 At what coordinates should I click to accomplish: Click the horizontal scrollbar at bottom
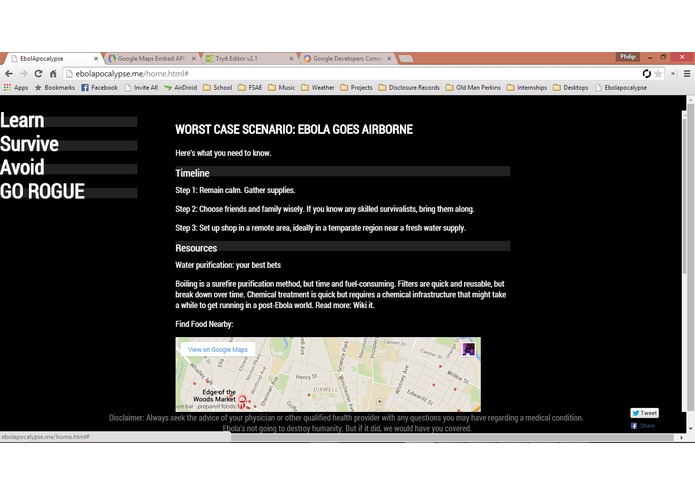[x=452, y=437]
